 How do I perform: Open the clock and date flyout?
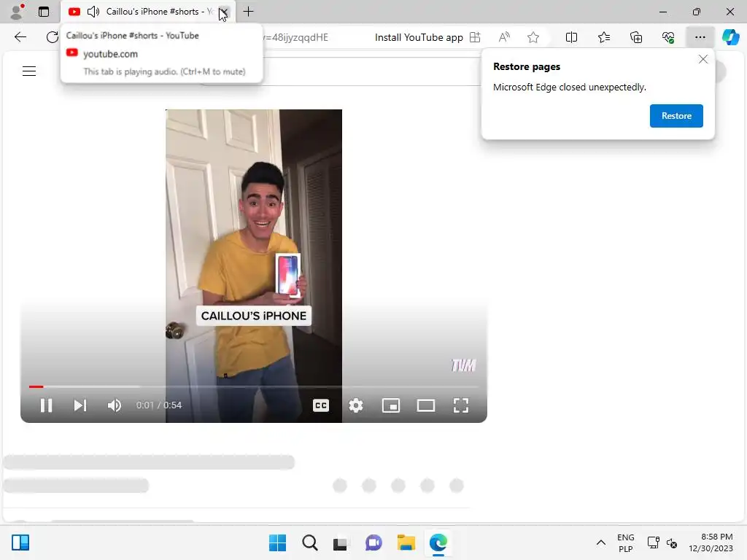711,542
